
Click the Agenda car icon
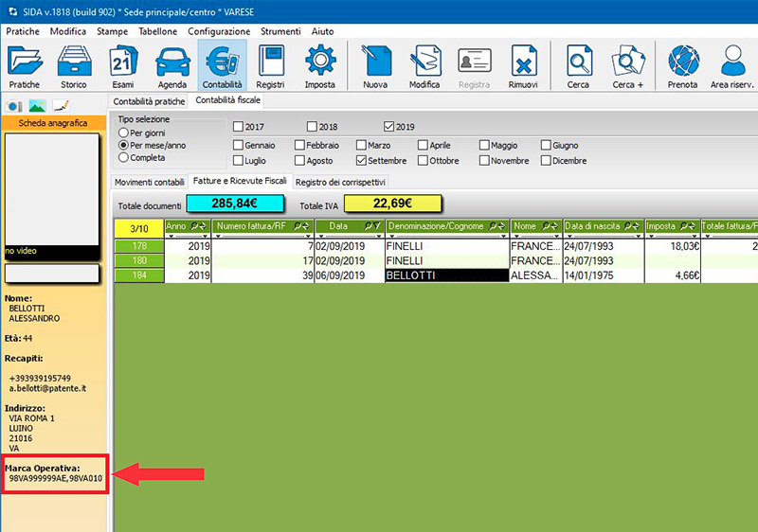(x=171, y=62)
